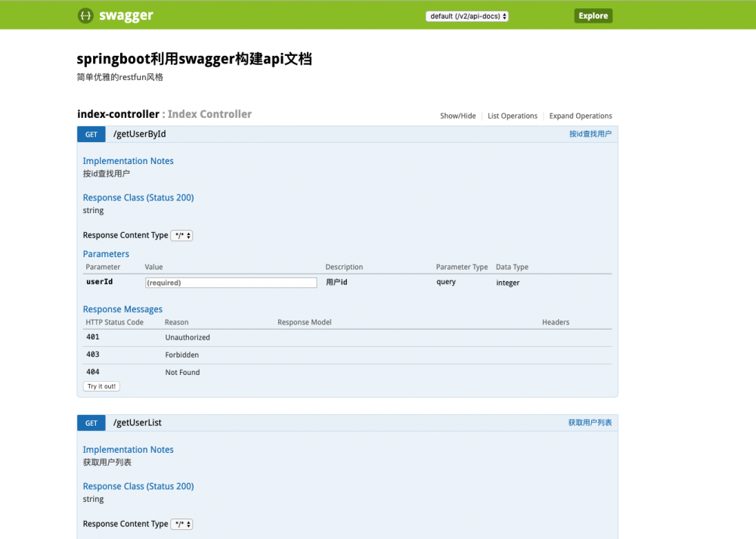Click 获取用户列表 summary link on right
This screenshot has height=539, width=756.
590,423
